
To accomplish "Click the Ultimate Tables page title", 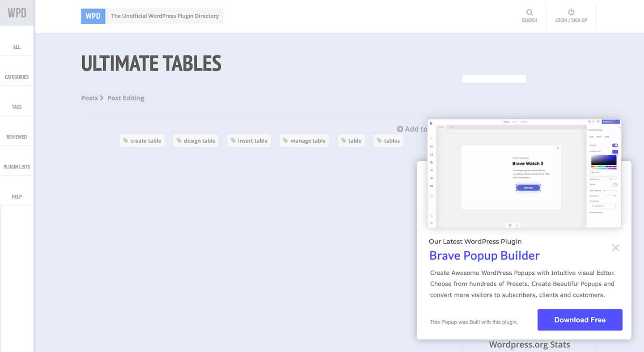I will coord(151,63).
